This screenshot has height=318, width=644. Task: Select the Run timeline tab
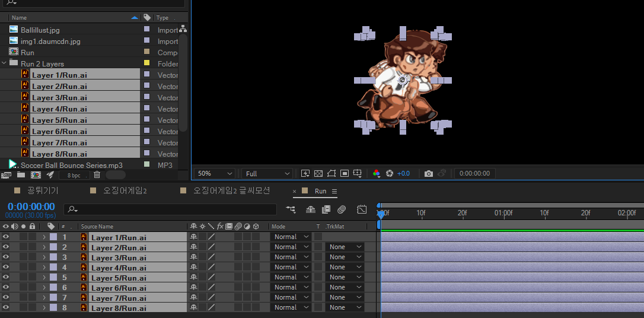(320, 191)
